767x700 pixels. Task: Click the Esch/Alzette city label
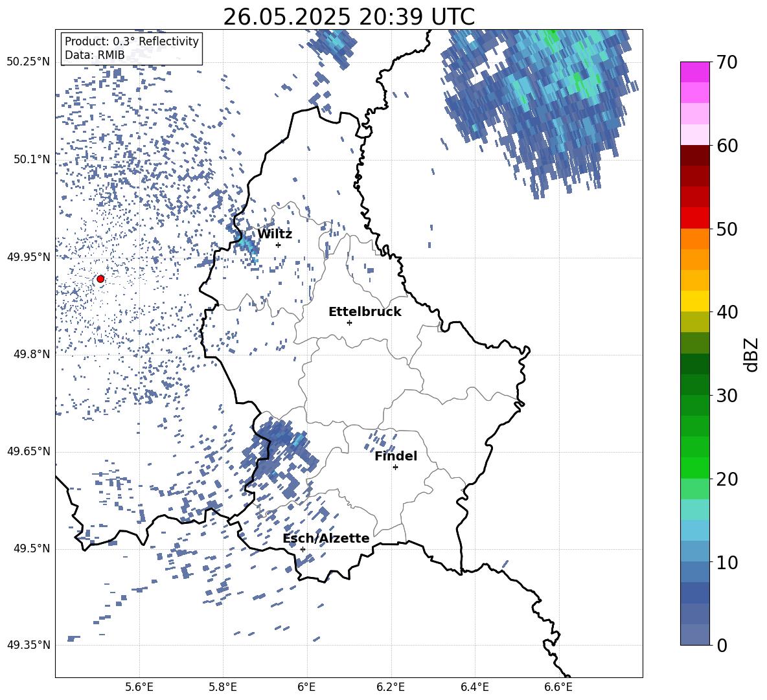tap(326, 538)
